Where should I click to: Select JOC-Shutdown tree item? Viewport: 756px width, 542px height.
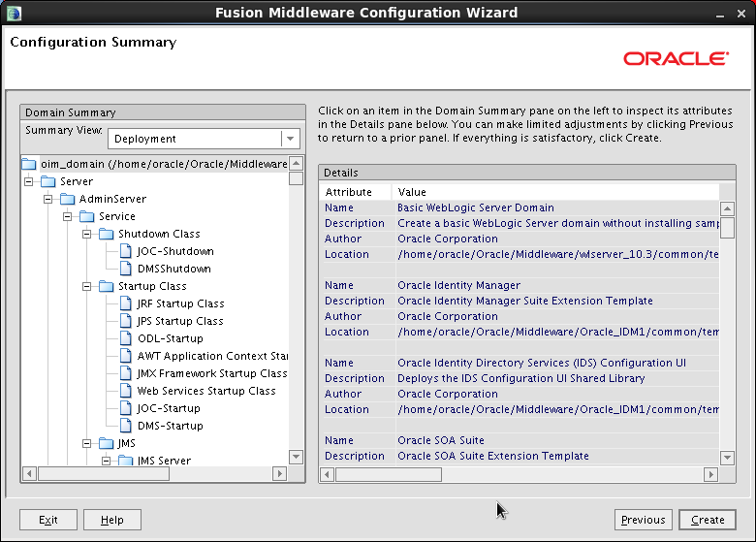tap(175, 251)
